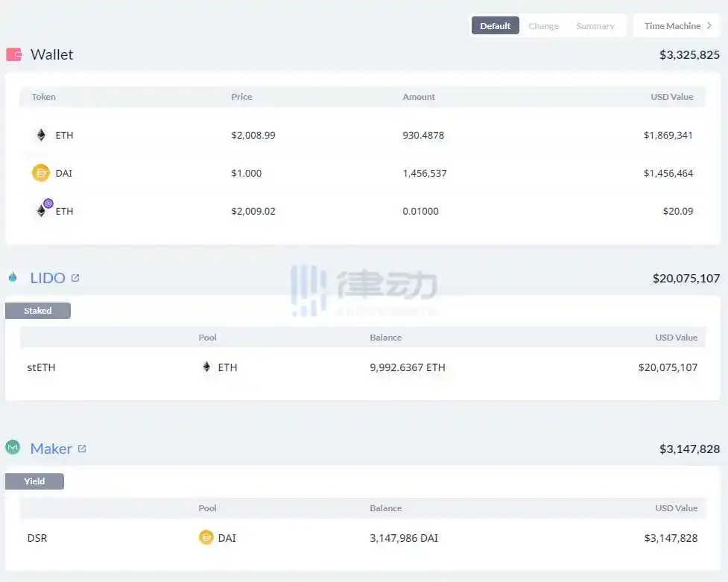Open the external link icon beside LIDO
Screen dimensions: 728x582
coord(75,278)
